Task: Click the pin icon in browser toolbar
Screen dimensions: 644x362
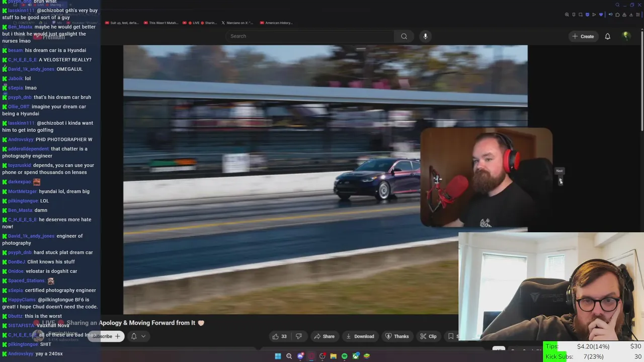Action: [x=574, y=15]
